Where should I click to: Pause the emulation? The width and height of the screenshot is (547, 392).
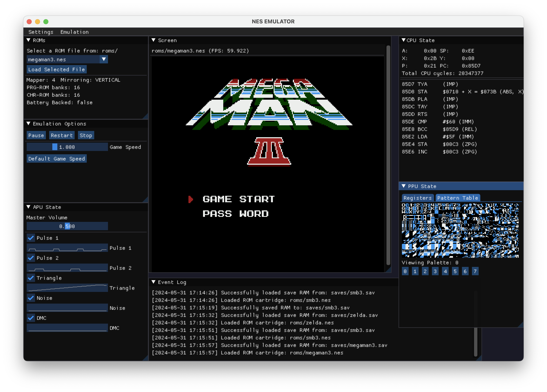point(36,135)
